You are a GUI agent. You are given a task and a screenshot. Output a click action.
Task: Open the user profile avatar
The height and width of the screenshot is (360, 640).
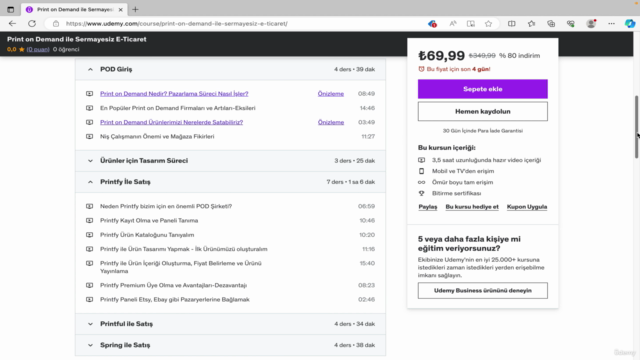pyautogui.click(x=591, y=24)
